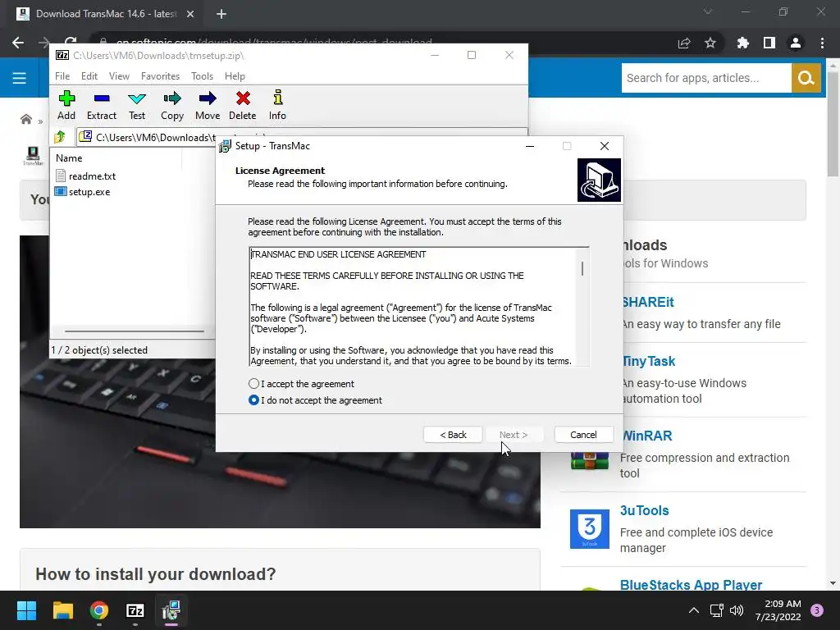Viewport: 840px width, 630px height.
Task: Open the BlueStacks App Player link
Action: [x=691, y=584]
